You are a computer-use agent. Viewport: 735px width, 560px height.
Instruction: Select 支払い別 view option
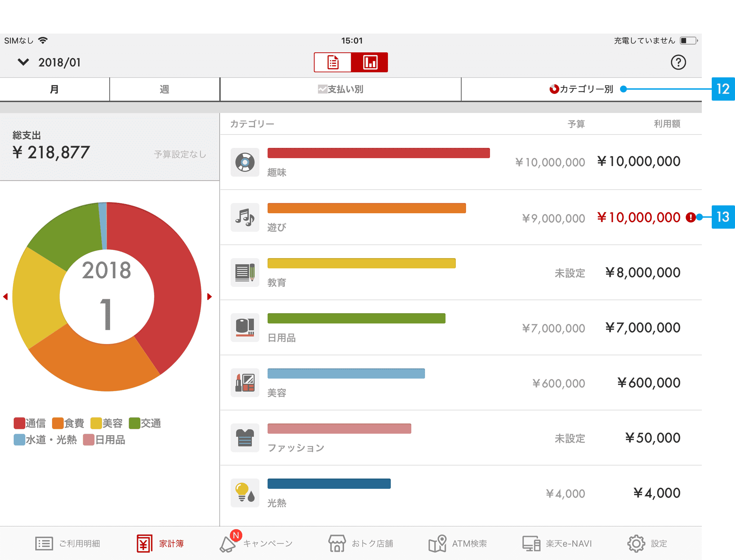pos(340,89)
